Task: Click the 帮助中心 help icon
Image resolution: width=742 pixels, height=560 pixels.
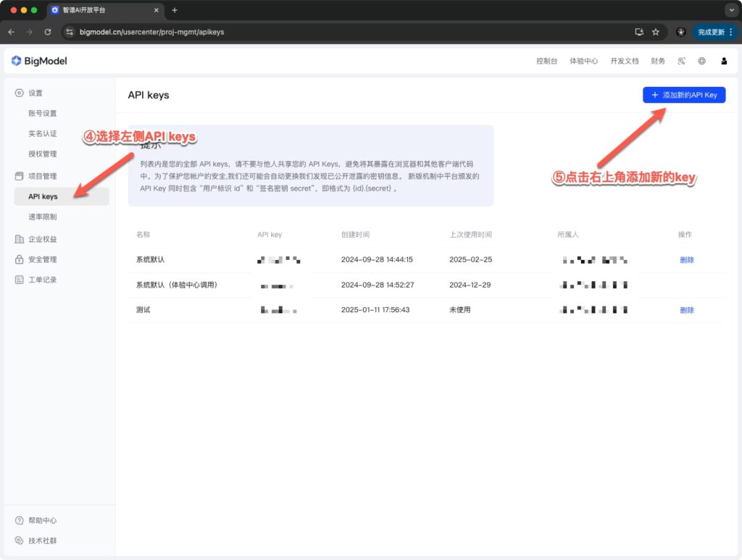Action: [17, 520]
